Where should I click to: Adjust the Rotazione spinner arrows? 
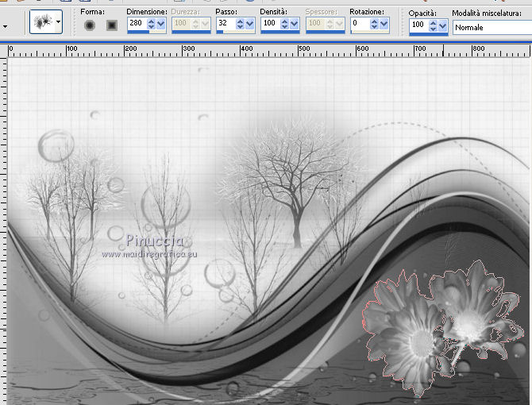point(375,23)
